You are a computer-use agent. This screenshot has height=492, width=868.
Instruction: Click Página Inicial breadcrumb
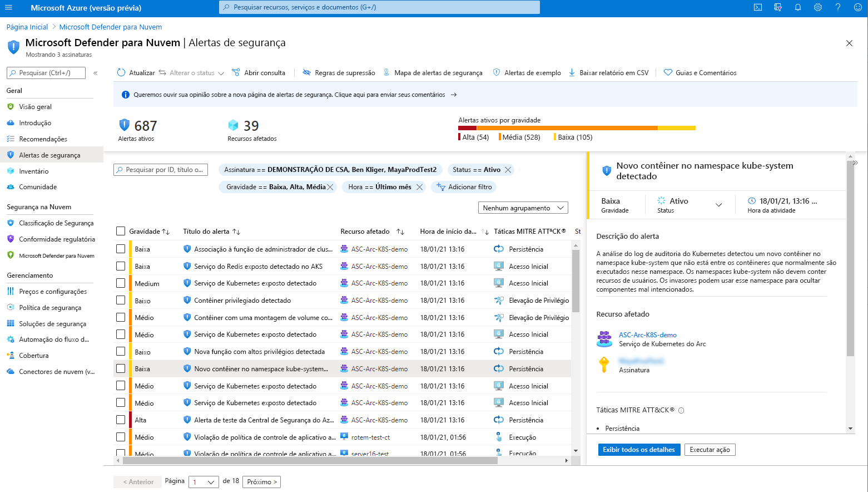pyautogui.click(x=27, y=27)
